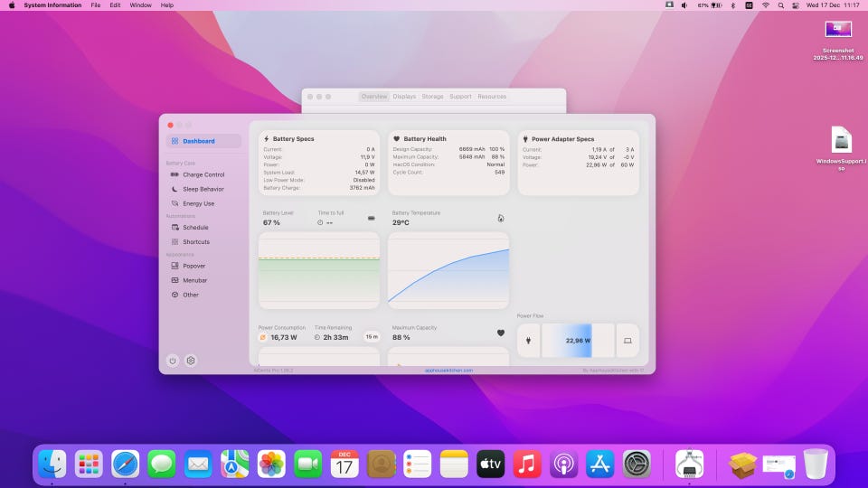Click the flame icon beside Battery Temperature
868x488 pixels.
(x=501, y=218)
